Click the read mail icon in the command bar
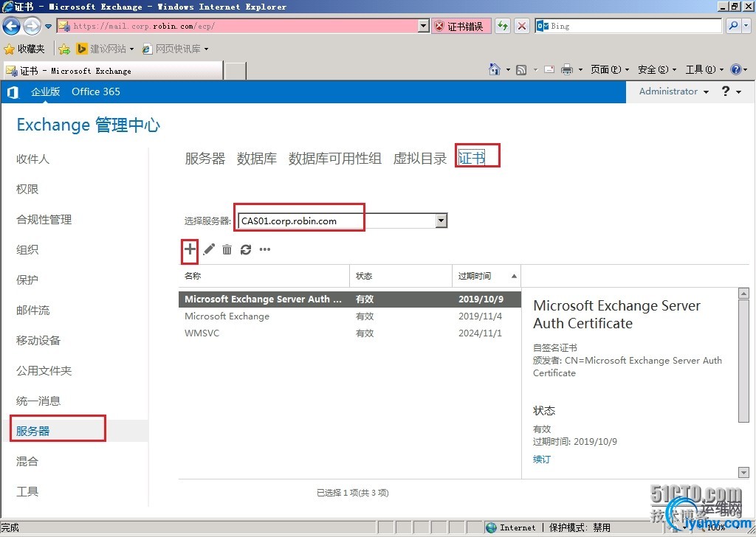756x537 pixels. [549, 70]
